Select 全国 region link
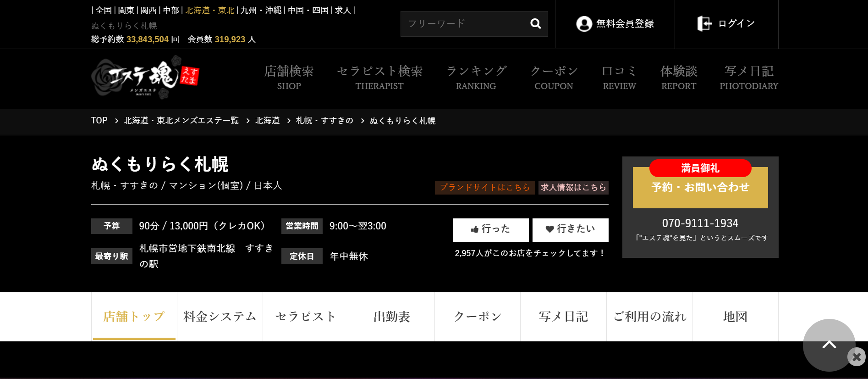Viewport: 868px width, 379px height. click(x=104, y=10)
